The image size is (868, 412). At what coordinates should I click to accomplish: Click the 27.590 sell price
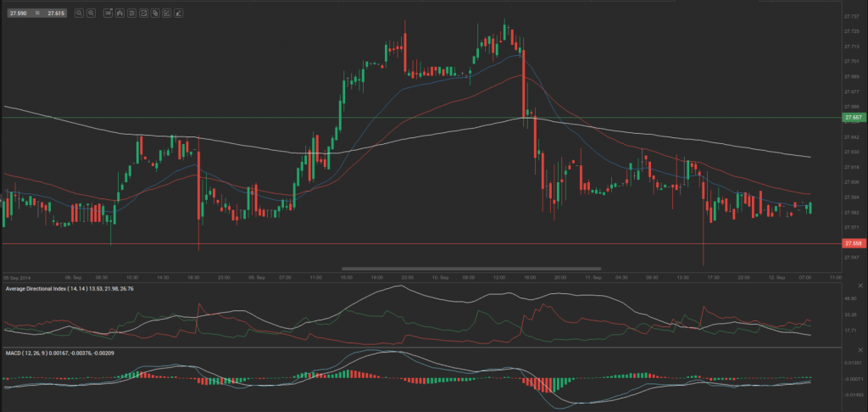[19, 14]
